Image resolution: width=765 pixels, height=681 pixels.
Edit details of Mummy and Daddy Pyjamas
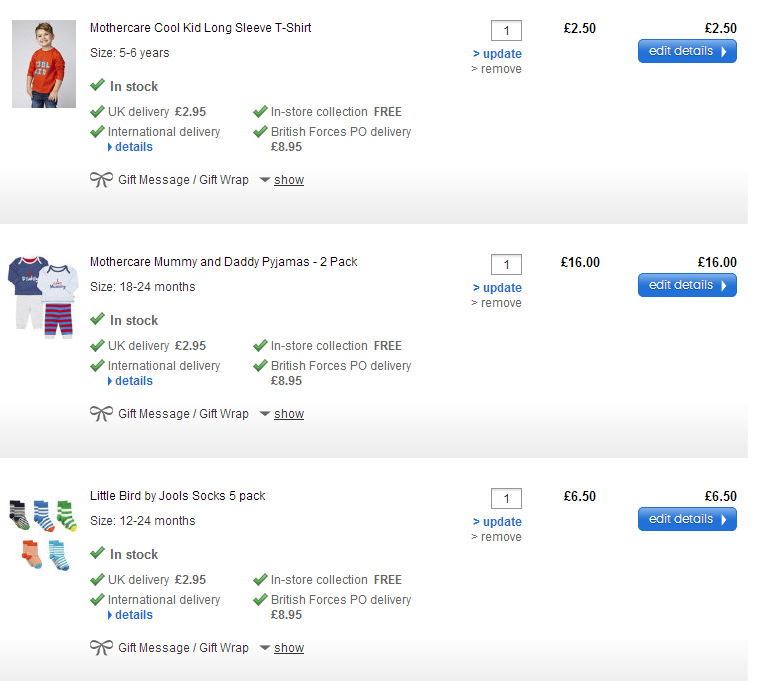[x=687, y=285]
